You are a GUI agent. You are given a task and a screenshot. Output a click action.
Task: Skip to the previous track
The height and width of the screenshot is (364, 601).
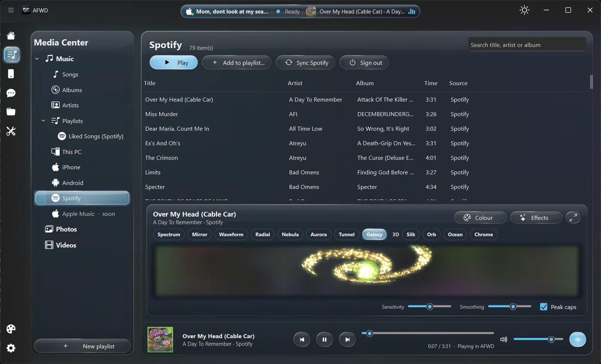coord(302,340)
